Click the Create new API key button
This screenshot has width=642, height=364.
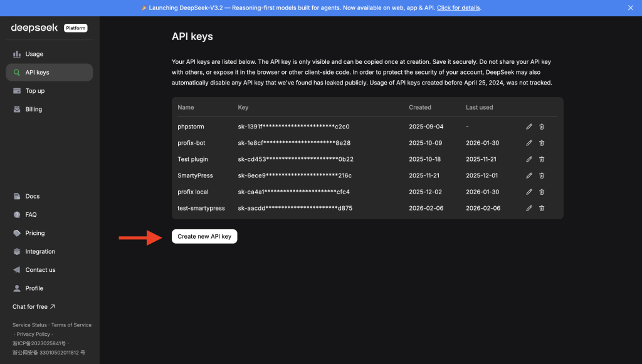point(204,236)
